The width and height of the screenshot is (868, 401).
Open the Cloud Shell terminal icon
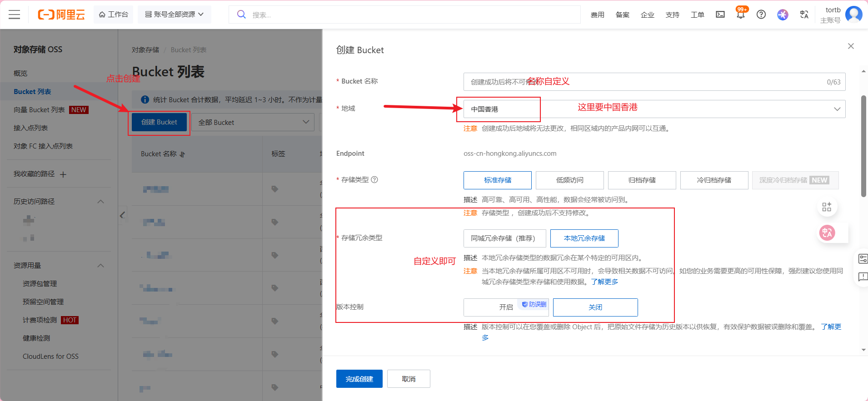pos(720,15)
